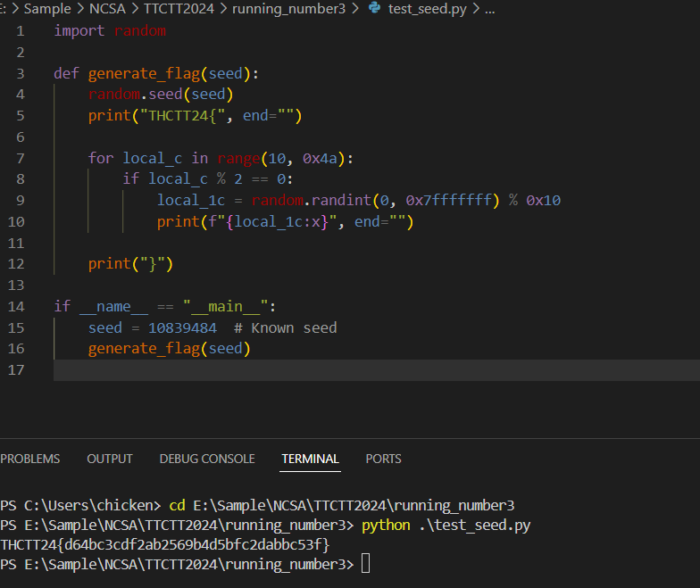Expand the breadcrumb ellipsis symbol list

(x=489, y=10)
